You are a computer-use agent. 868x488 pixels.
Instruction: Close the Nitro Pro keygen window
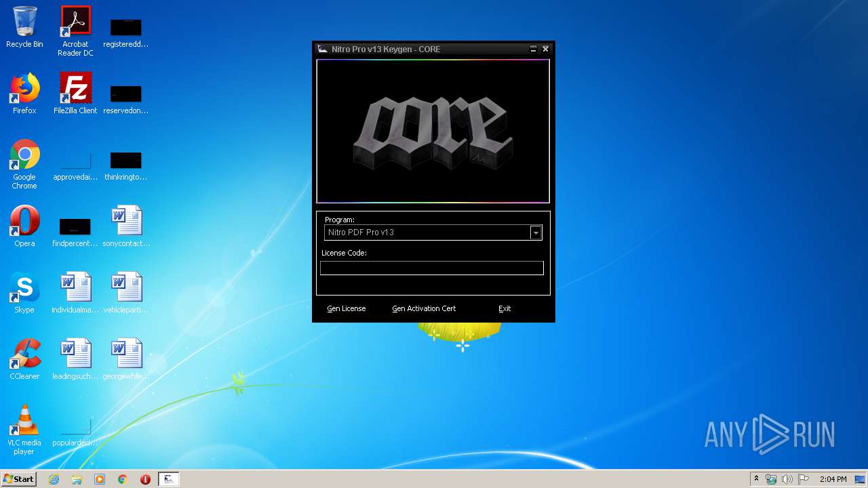pyautogui.click(x=545, y=49)
